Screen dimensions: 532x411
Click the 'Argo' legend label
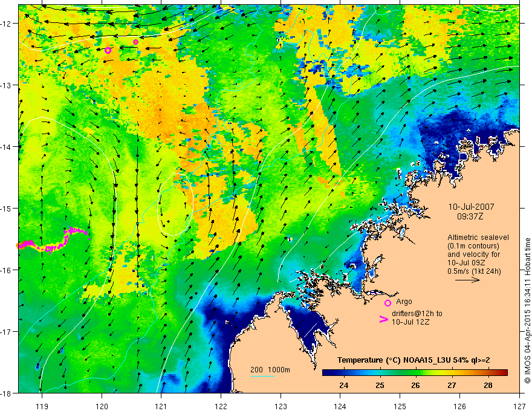pos(404,302)
